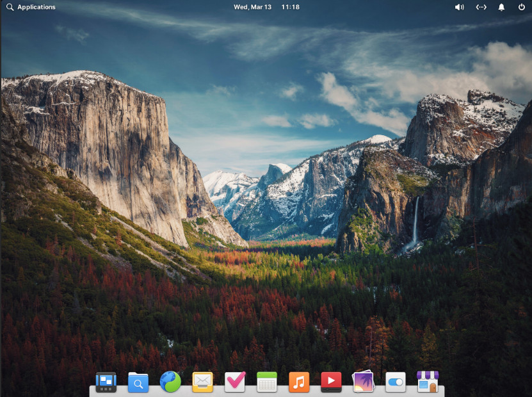532x397 pixels.
Task: Open the Music app with the orange note icon
Action: 299,382
